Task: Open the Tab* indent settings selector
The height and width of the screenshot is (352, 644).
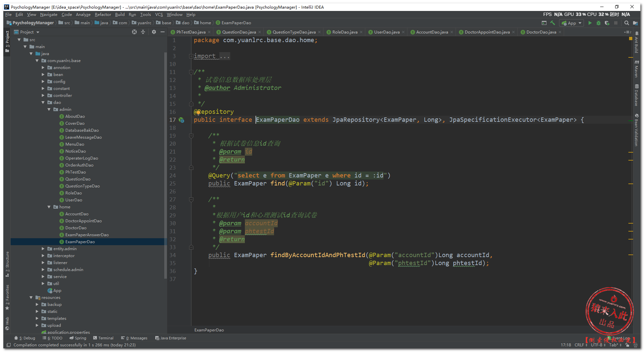Action: [x=615, y=345]
